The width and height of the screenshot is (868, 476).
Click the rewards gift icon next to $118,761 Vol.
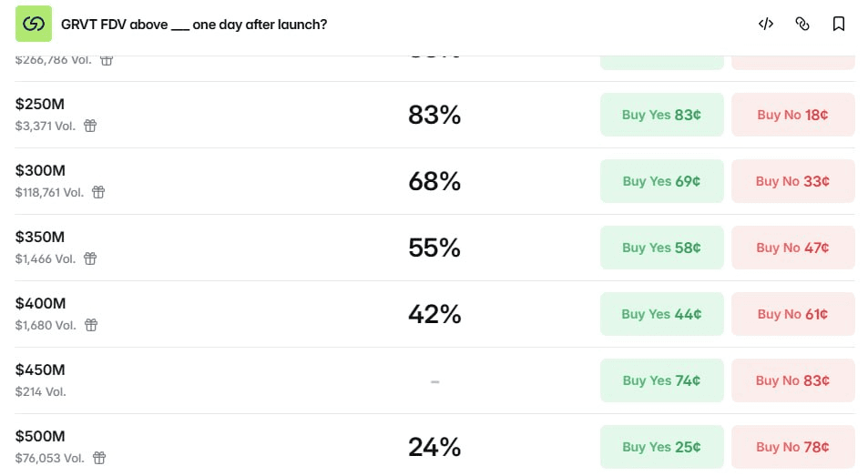(x=98, y=192)
